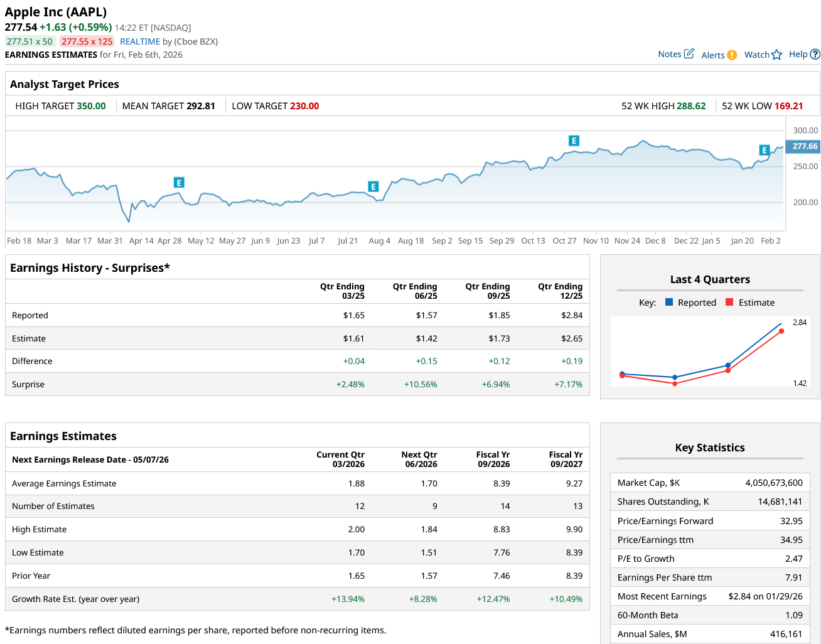Open Help via question mark icon

click(x=815, y=55)
